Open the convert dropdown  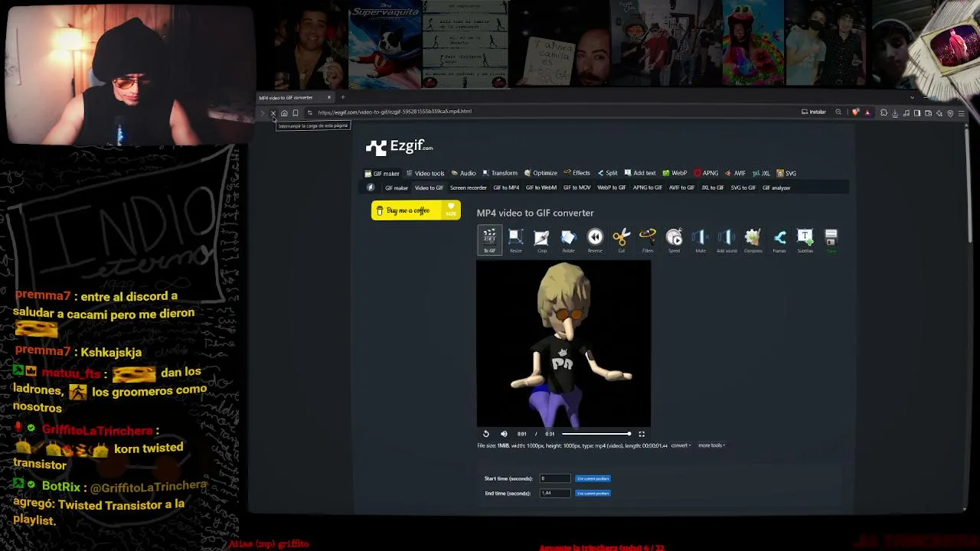681,445
